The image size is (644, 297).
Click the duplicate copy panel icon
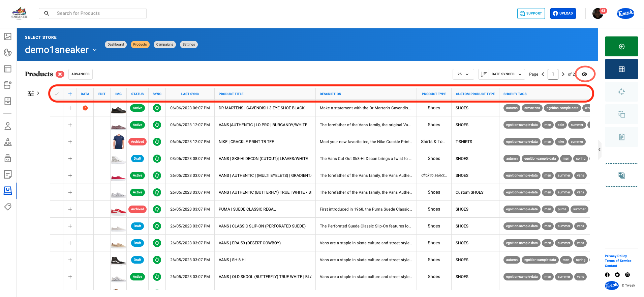click(x=621, y=114)
